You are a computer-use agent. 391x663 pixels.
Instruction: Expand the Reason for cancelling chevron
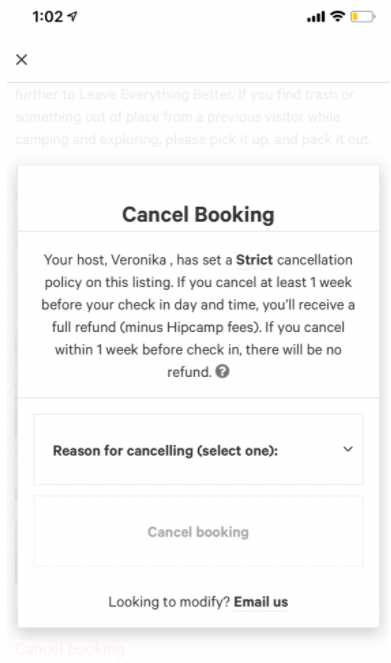[x=348, y=449]
